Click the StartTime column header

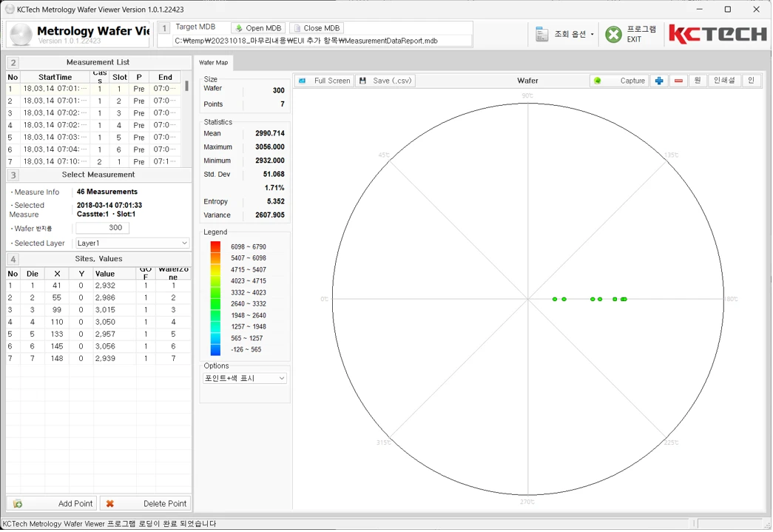(x=55, y=77)
